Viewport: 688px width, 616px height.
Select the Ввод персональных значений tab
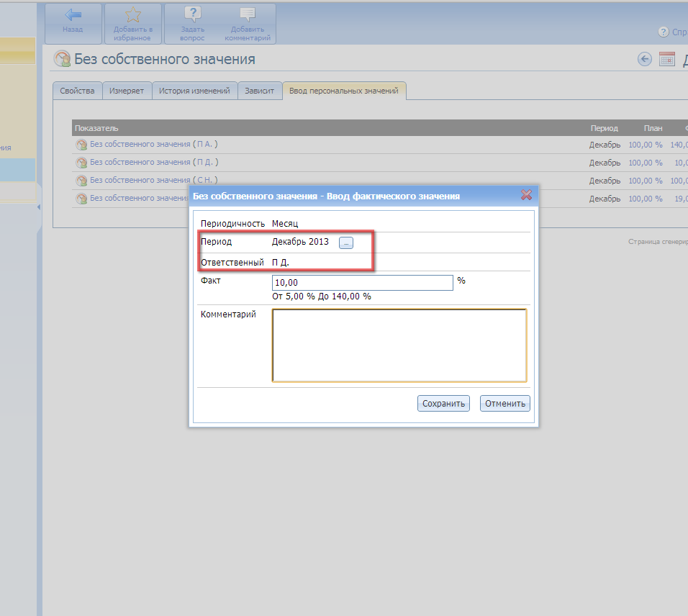[x=345, y=91]
